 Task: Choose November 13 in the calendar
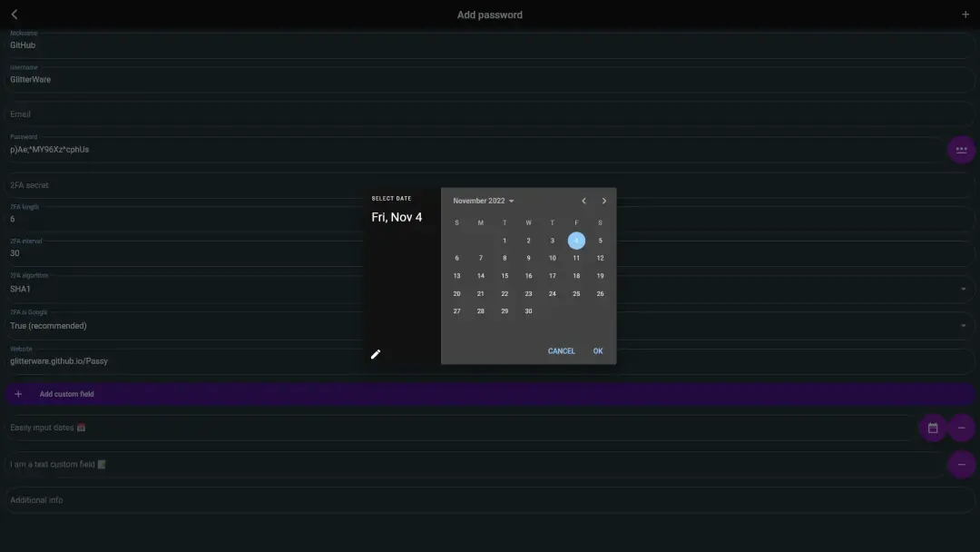click(456, 276)
